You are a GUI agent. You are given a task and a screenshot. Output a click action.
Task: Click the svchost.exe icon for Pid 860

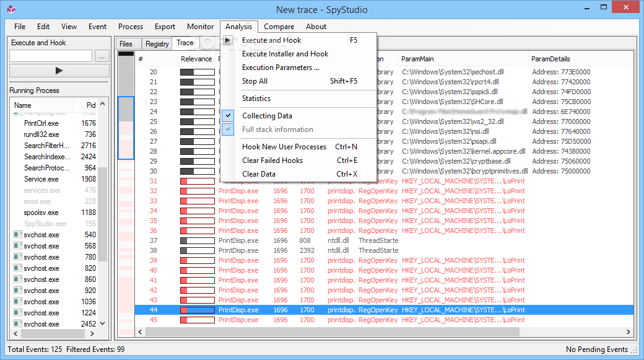pos(17,279)
